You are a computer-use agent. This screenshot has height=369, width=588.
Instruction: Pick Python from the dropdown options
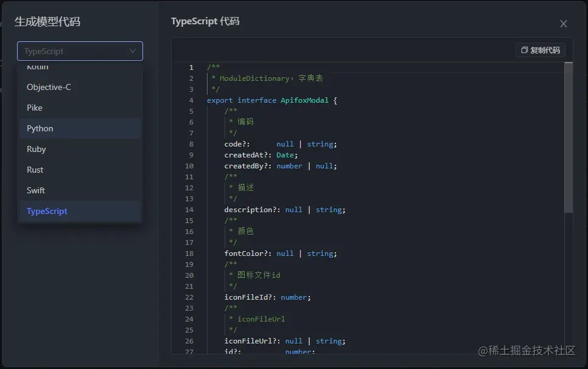coord(80,128)
